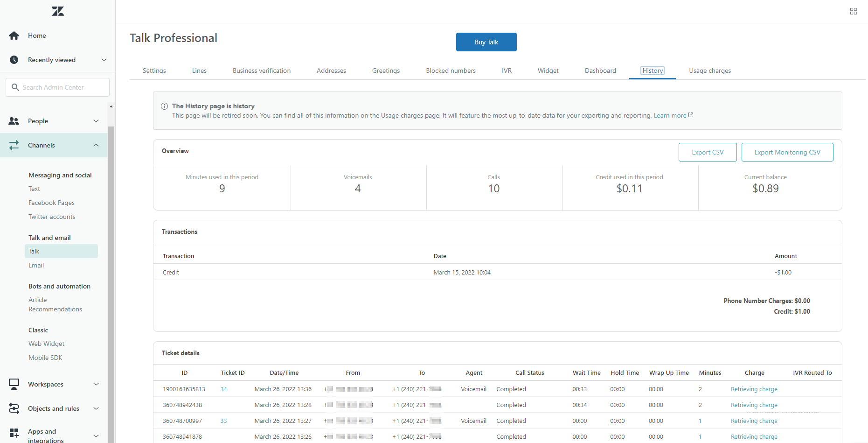Click Retrieving charge for call 1900163635813
Image resolution: width=868 pixels, height=443 pixels.
tap(754, 389)
